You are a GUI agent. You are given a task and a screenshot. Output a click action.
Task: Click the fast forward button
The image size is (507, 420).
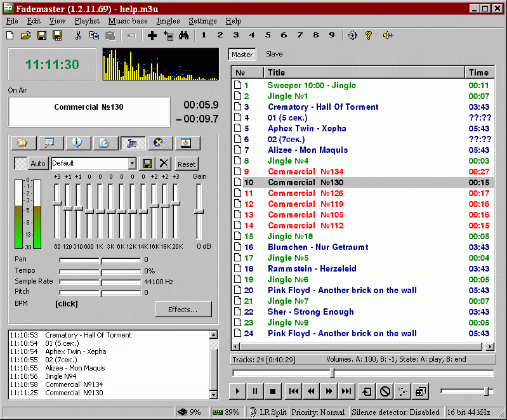point(329,391)
